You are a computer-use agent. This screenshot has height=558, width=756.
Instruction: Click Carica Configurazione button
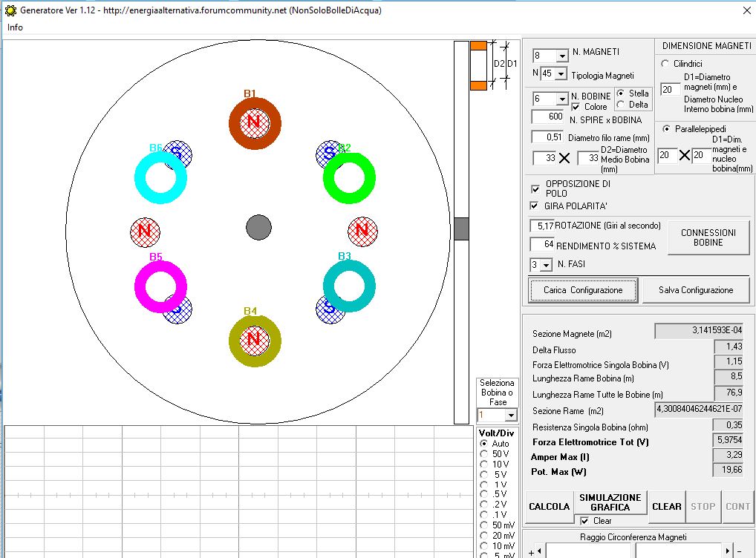click(x=583, y=290)
